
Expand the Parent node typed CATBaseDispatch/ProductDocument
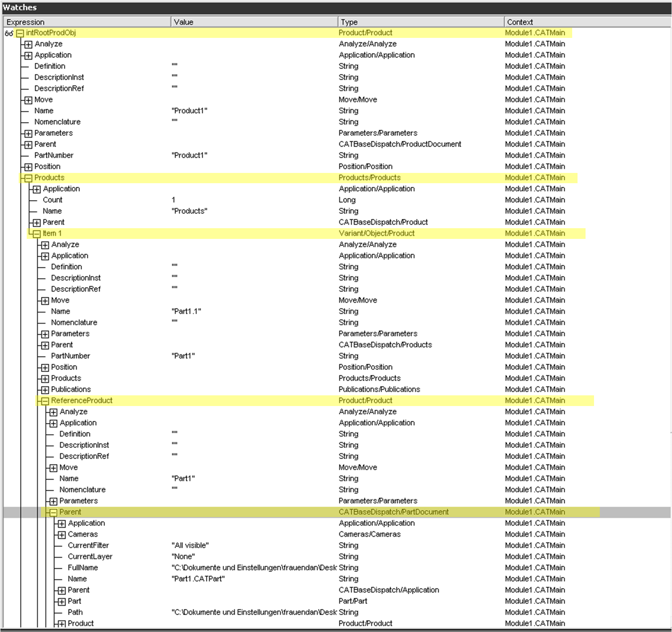coord(28,144)
